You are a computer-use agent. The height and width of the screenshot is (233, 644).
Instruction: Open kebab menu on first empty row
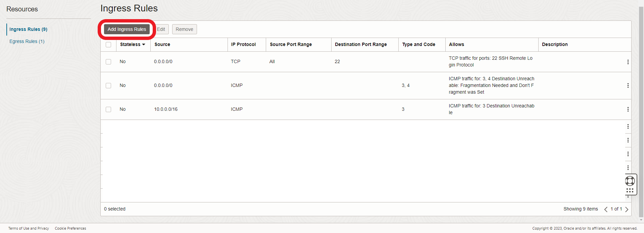pyautogui.click(x=628, y=127)
